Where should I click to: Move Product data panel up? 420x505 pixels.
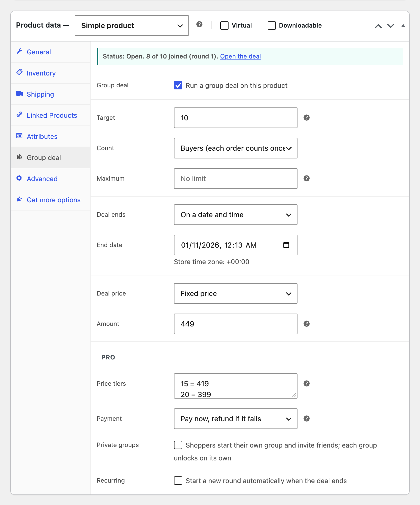(378, 26)
